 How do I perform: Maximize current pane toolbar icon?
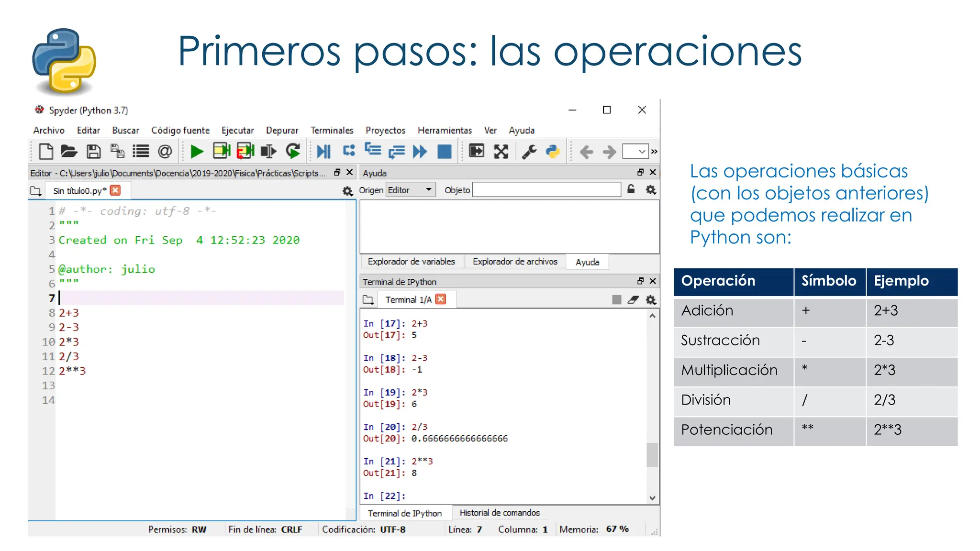(x=477, y=151)
